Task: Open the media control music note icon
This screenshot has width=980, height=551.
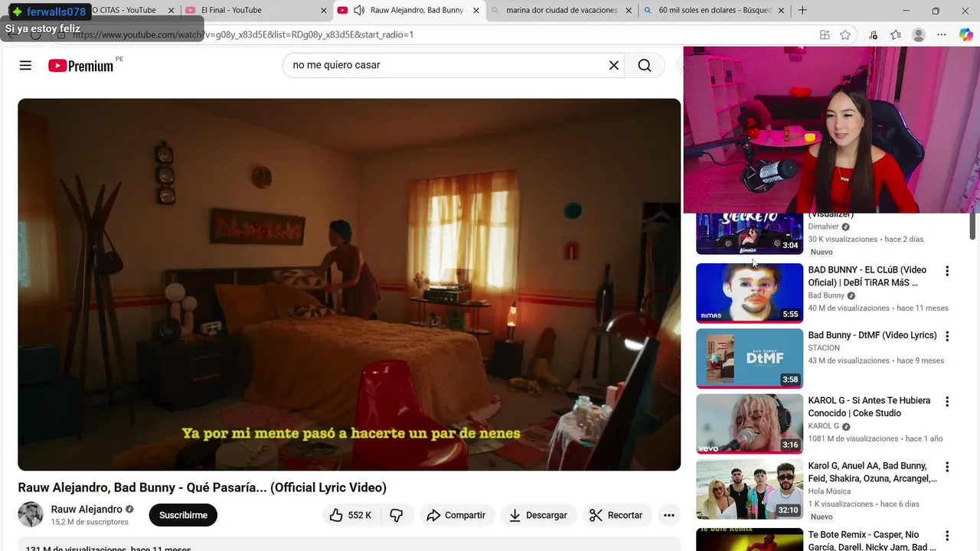Action: [x=873, y=34]
